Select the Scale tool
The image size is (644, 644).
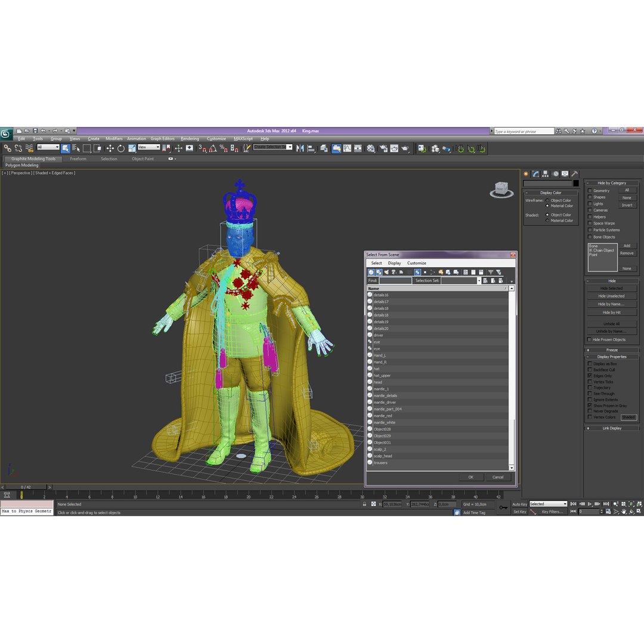point(132,148)
